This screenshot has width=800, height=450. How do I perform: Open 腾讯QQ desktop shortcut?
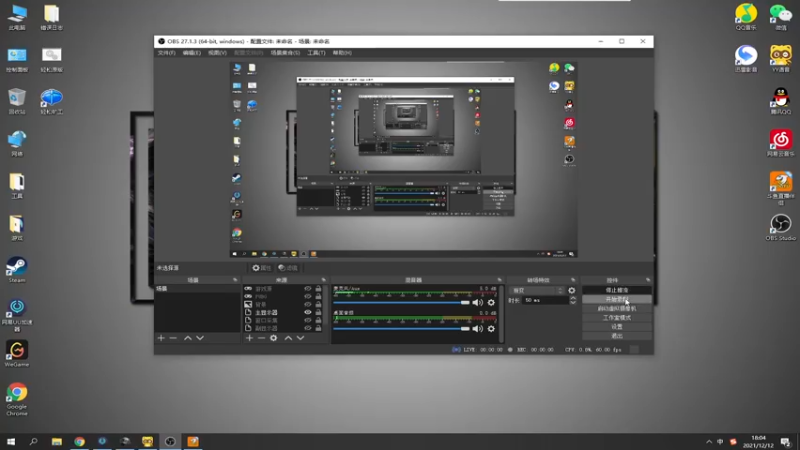(x=781, y=101)
